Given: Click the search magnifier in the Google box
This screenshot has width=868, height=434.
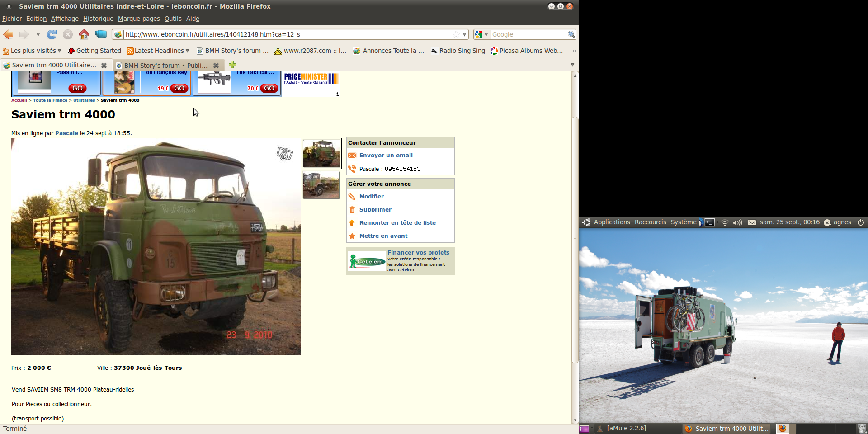Looking at the screenshot, I should pos(571,34).
